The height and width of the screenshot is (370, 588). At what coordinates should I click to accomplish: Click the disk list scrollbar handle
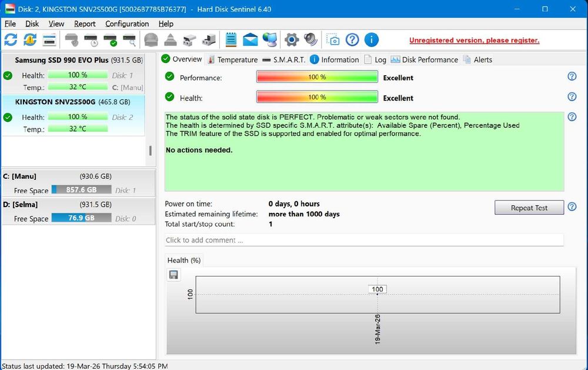pos(151,151)
